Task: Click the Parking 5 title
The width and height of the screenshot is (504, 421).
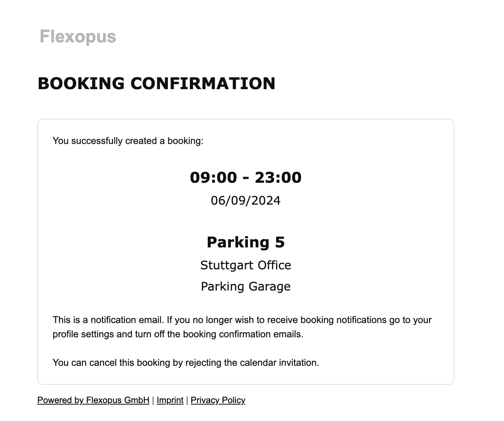Action: point(246,242)
